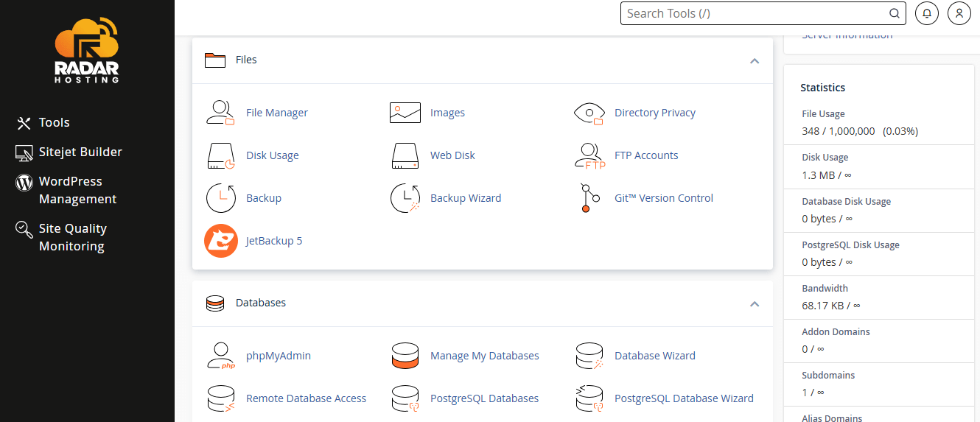Click the '68.17 KB / ∞' bandwidth value

click(x=831, y=305)
